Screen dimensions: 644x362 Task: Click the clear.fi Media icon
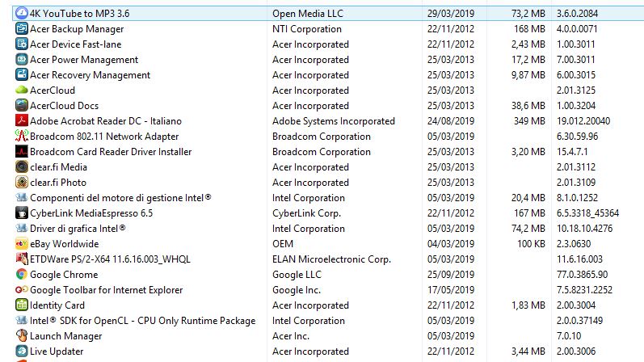21,166
